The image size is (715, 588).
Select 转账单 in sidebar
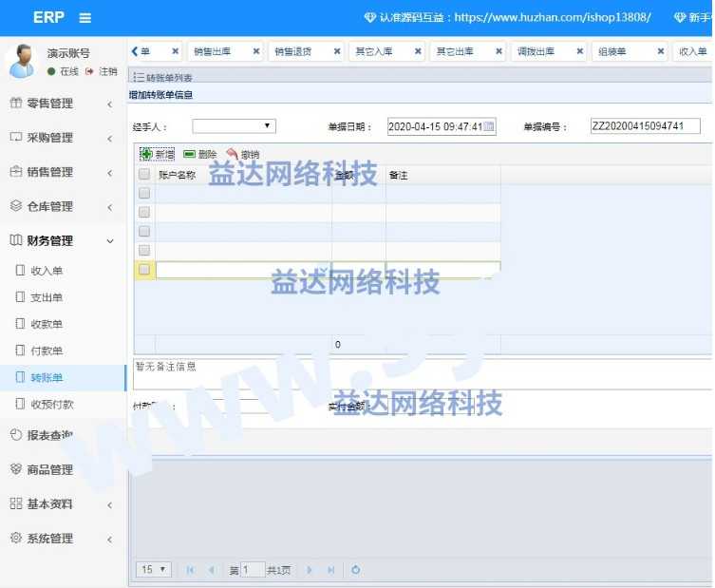[63, 377]
